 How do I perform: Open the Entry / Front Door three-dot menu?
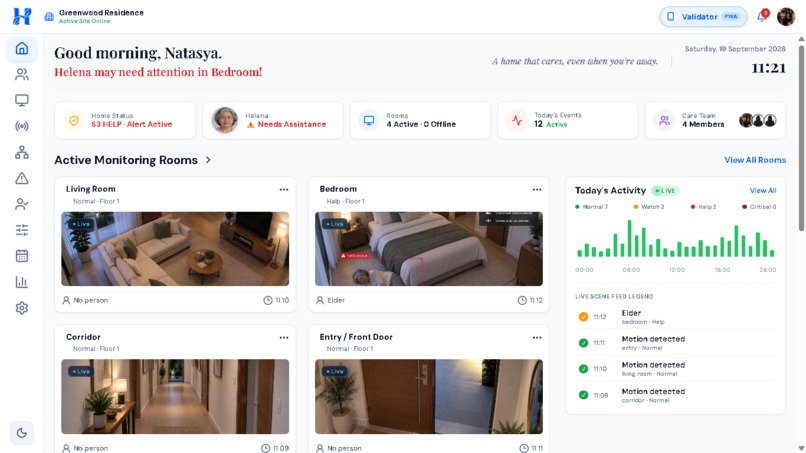point(537,337)
